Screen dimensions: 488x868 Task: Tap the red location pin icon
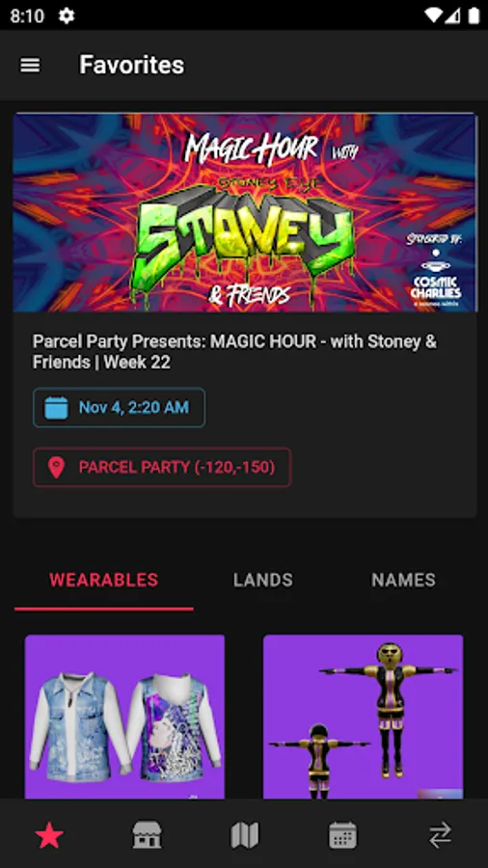(x=56, y=468)
